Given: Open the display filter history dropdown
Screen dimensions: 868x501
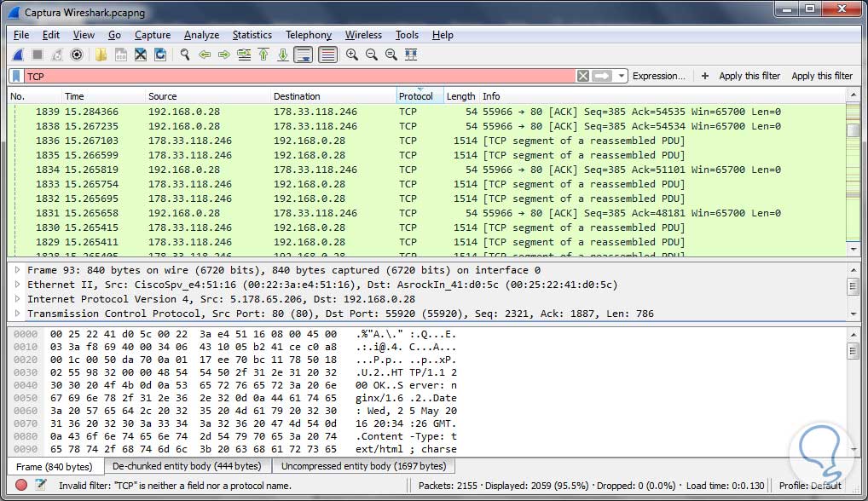Looking at the screenshot, I should point(621,76).
